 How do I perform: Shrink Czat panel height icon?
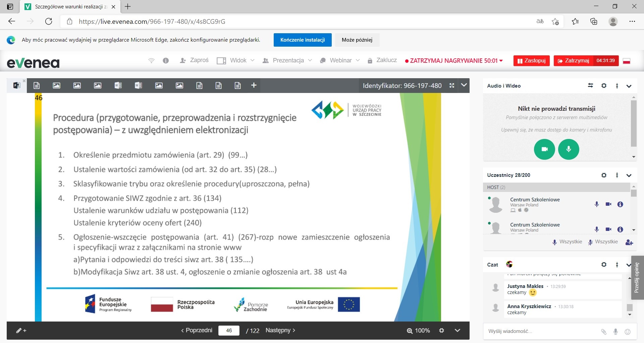click(x=617, y=264)
